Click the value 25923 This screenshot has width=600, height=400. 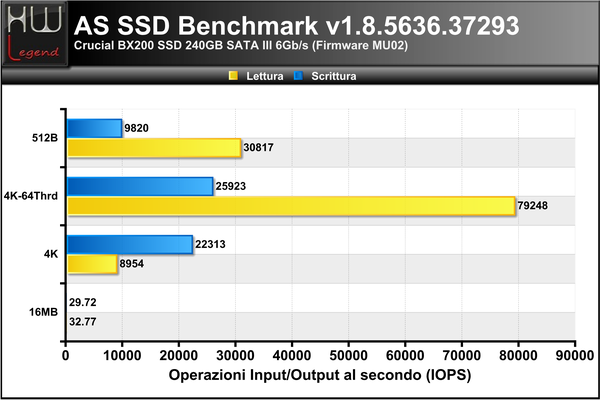click(230, 186)
